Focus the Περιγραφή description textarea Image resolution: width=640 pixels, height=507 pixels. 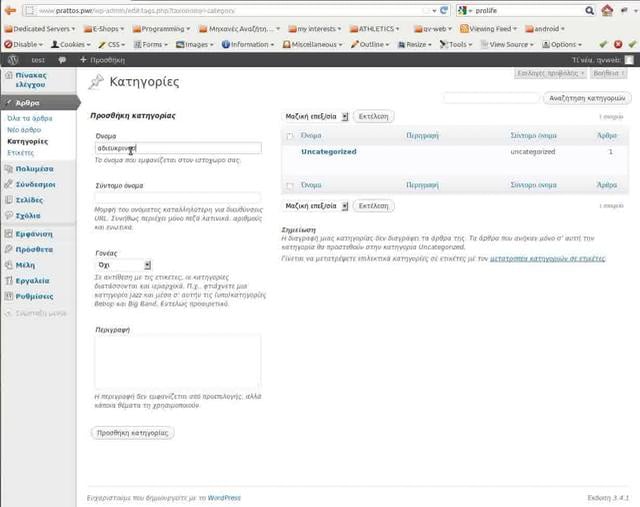pyautogui.click(x=178, y=361)
